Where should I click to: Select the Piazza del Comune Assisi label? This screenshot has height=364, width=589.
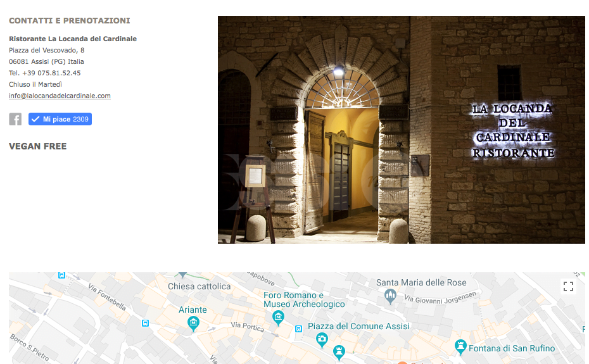(358, 326)
